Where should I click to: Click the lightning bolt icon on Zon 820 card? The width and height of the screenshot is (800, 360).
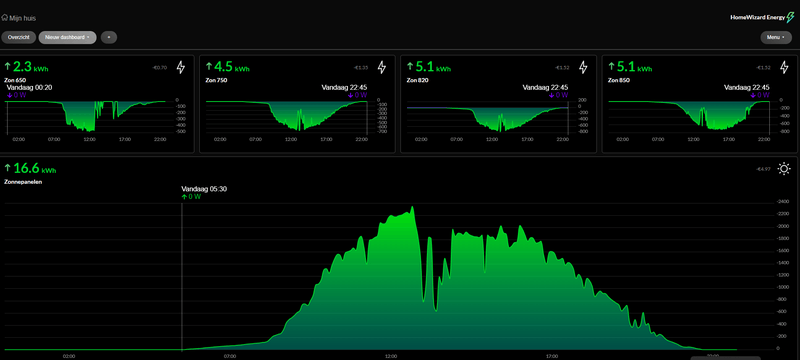[583, 67]
